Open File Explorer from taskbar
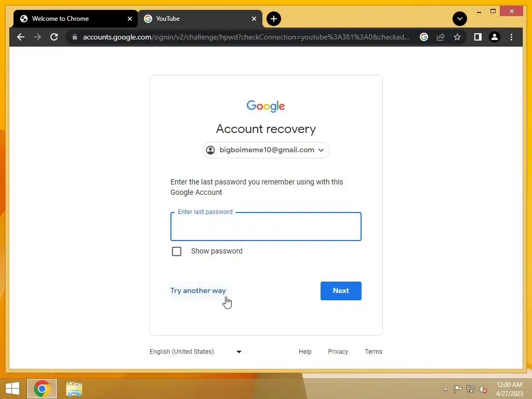This screenshot has height=399, width=532. coord(74,389)
